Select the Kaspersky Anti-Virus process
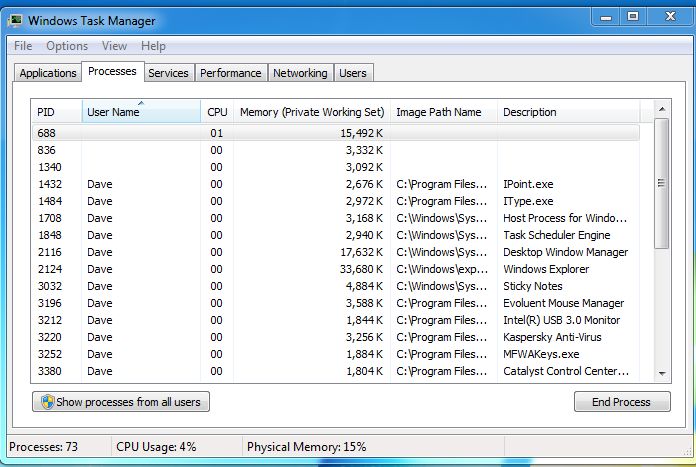696x467 pixels. pyautogui.click(x=336, y=337)
